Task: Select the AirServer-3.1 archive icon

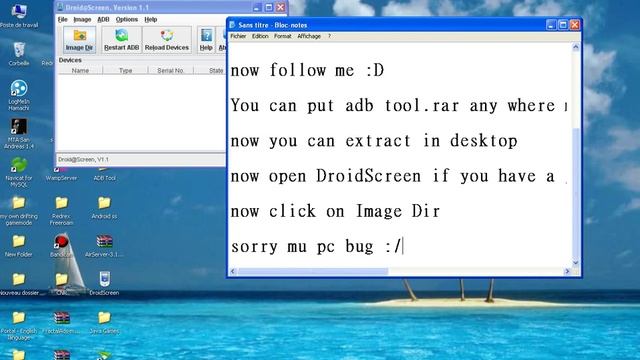Action: pos(104,245)
